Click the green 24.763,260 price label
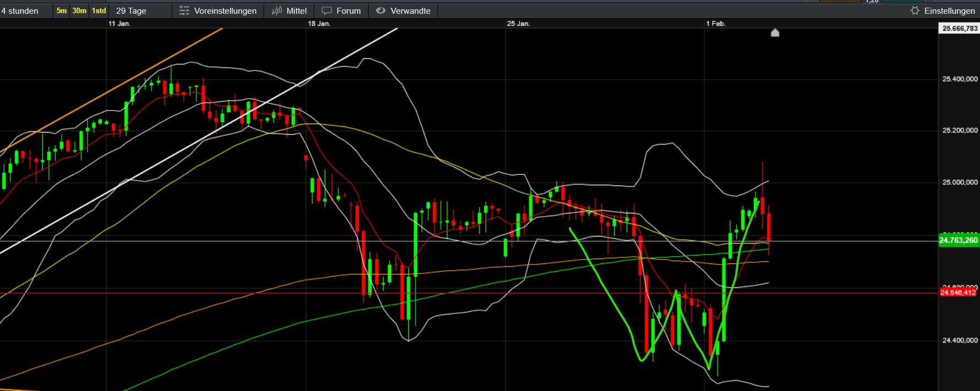 (958, 240)
